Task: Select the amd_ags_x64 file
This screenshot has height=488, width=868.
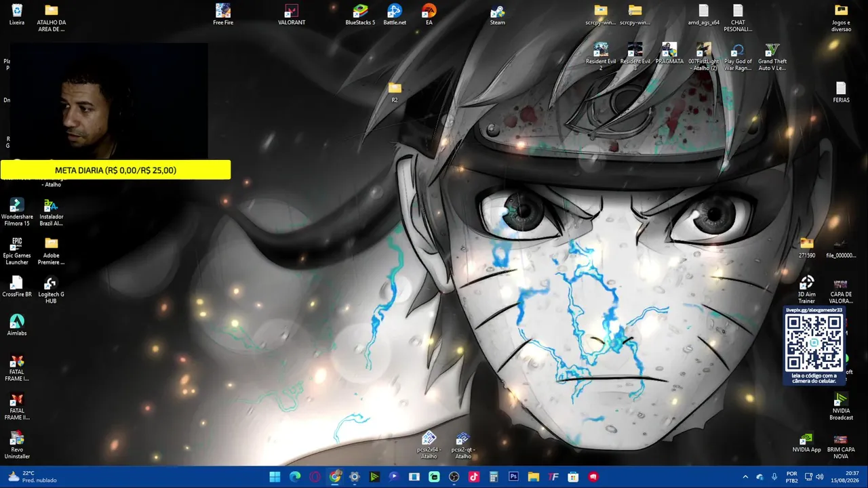Action: [x=704, y=15]
